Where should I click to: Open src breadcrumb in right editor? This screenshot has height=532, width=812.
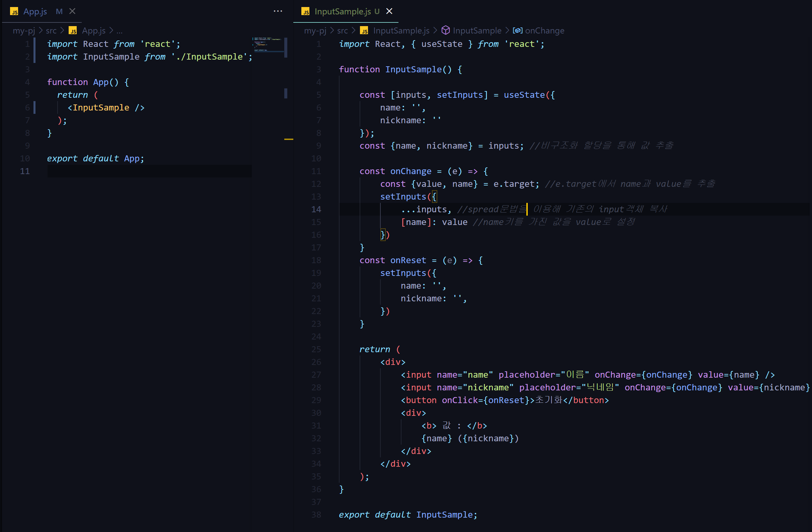click(342, 31)
